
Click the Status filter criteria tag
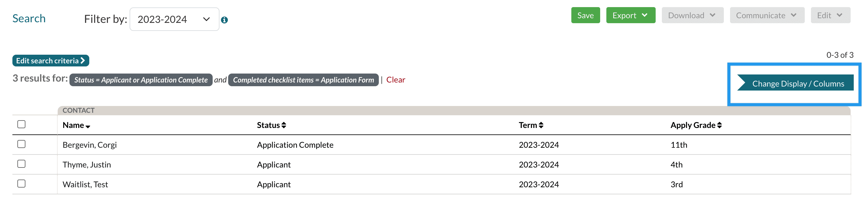click(141, 80)
